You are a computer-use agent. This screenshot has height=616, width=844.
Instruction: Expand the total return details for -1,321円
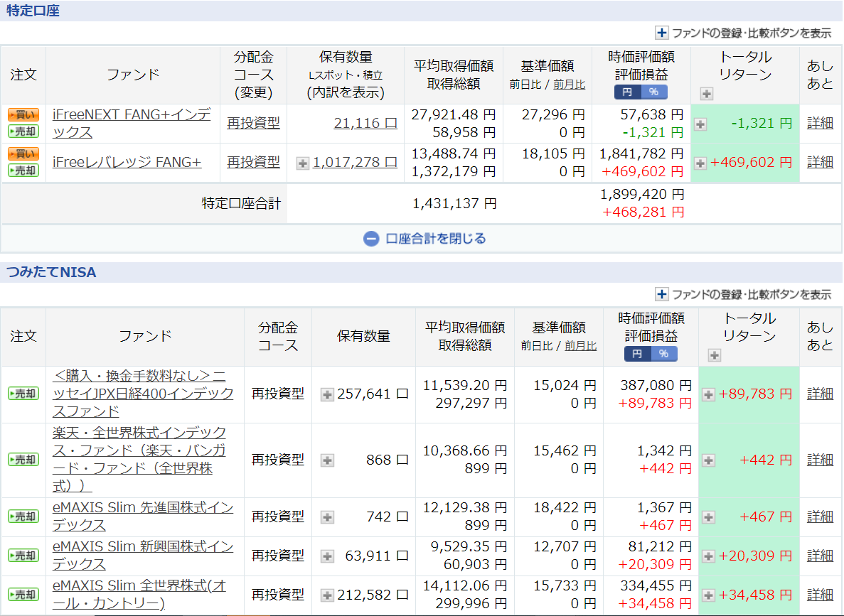pos(700,124)
